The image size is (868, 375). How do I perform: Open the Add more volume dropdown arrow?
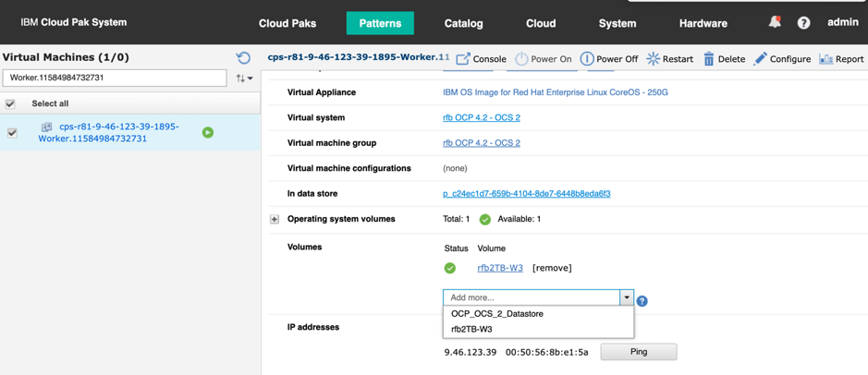pos(626,297)
